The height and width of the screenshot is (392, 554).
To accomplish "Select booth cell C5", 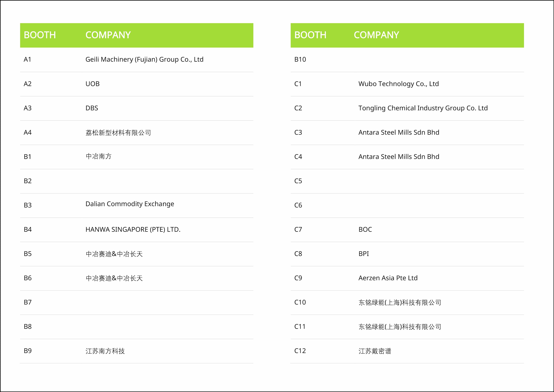I will (x=298, y=181).
